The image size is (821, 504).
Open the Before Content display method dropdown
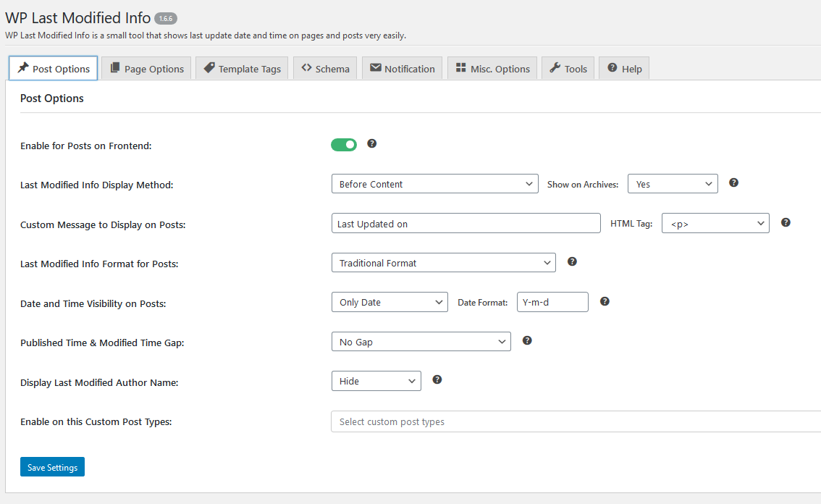click(434, 184)
